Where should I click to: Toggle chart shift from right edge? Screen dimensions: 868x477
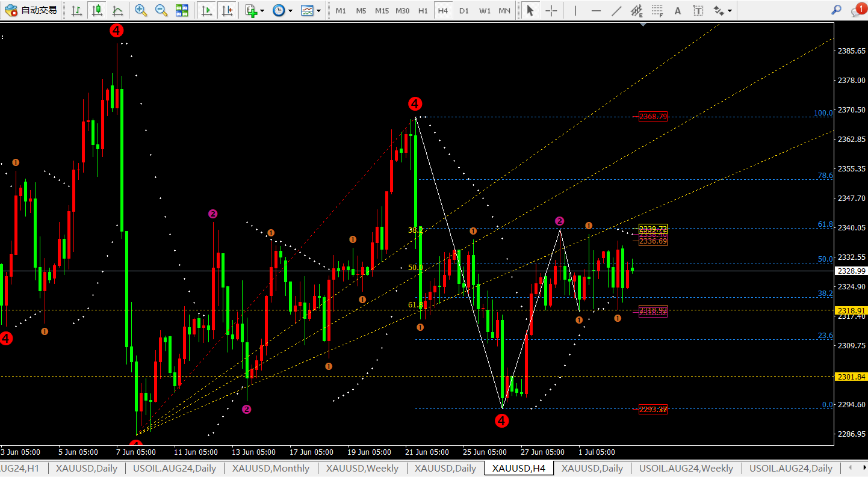pos(227,10)
